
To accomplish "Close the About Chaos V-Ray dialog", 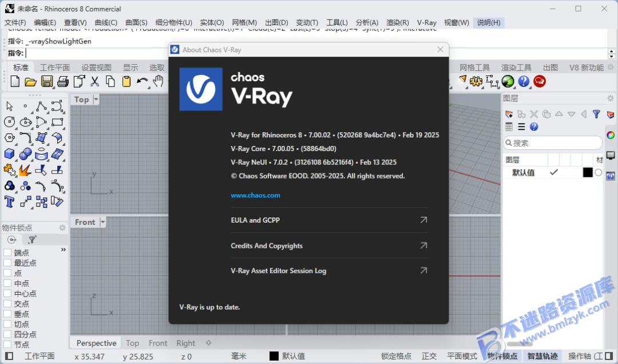I will [x=440, y=50].
